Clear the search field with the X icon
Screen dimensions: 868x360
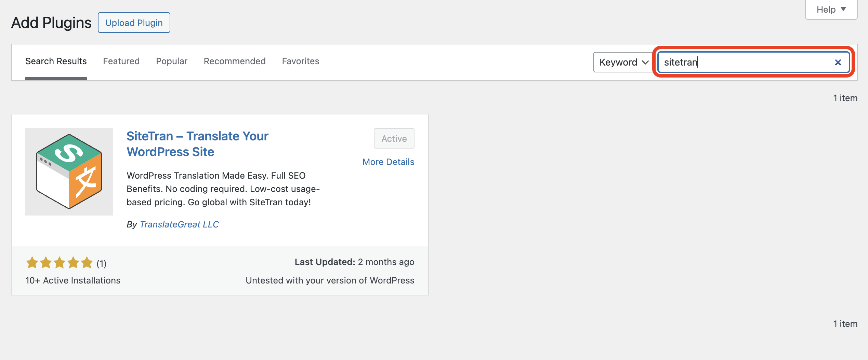838,62
